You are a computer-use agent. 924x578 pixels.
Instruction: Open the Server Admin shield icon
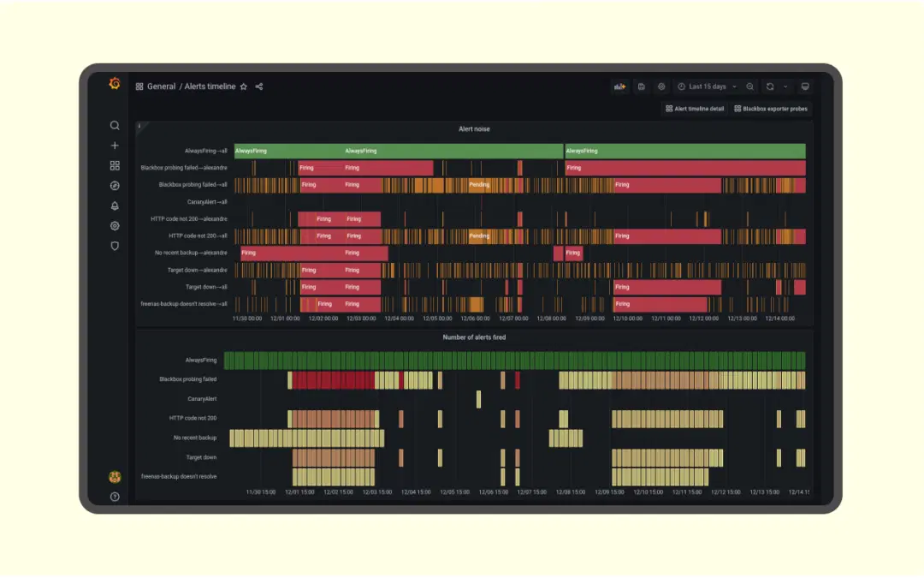(115, 246)
